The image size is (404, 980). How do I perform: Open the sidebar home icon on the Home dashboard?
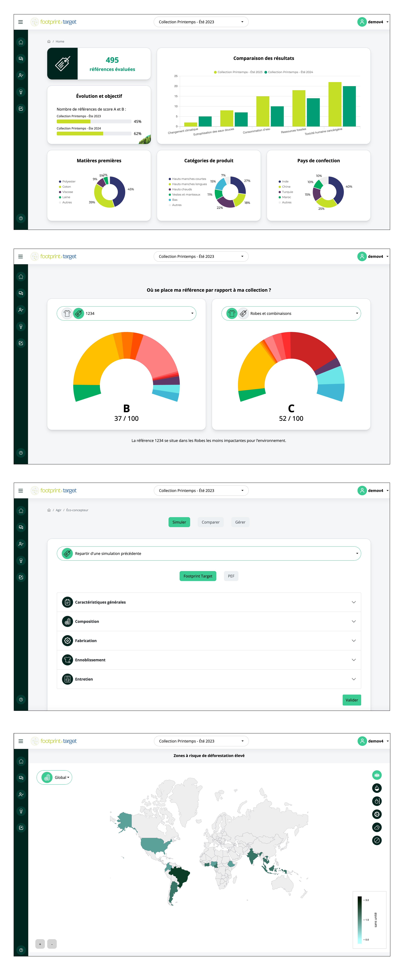point(21,42)
